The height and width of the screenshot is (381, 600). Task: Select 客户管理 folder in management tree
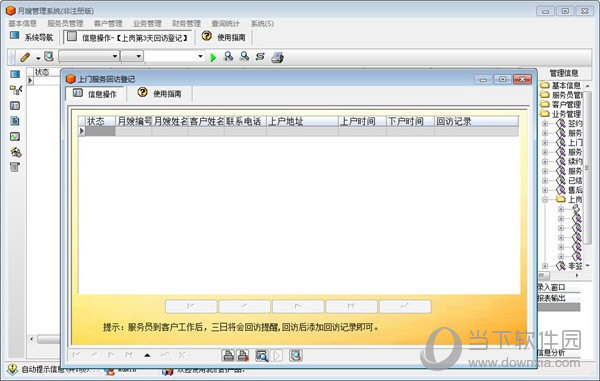coord(566,104)
